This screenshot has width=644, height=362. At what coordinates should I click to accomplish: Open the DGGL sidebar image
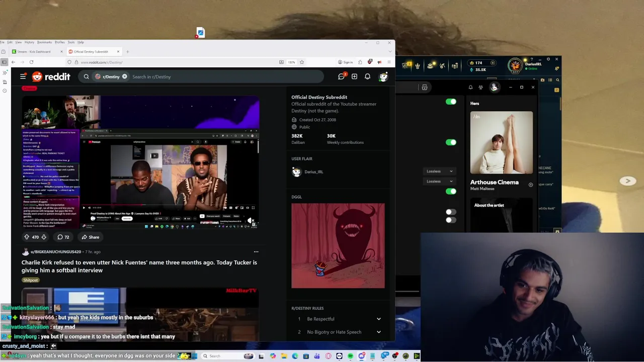pyautogui.click(x=338, y=246)
